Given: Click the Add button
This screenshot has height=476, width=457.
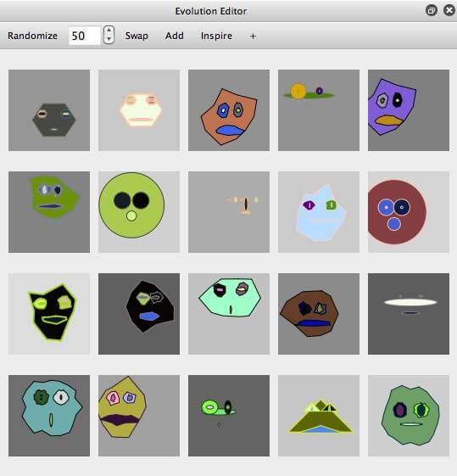Looking at the screenshot, I should pos(175,36).
